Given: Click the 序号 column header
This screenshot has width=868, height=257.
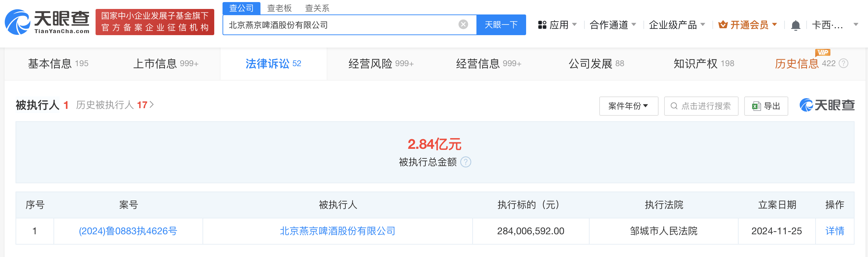Looking at the screenshot, I should coord(35,205).
